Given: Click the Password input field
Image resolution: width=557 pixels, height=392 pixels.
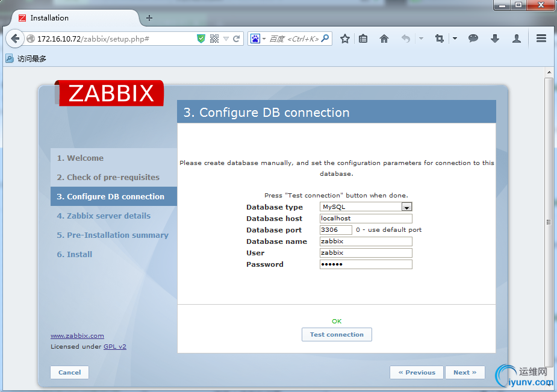Looking at the screenshot, I should [x=366, y=264].
